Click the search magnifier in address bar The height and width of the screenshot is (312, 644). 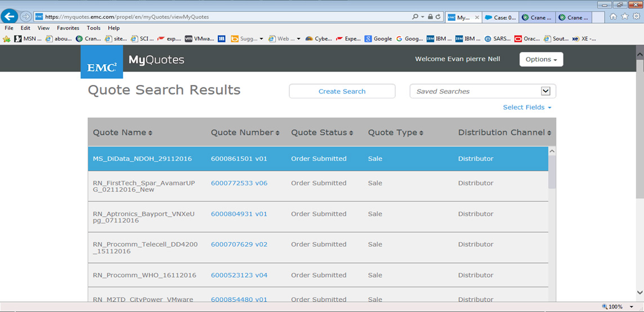point(415,17)
